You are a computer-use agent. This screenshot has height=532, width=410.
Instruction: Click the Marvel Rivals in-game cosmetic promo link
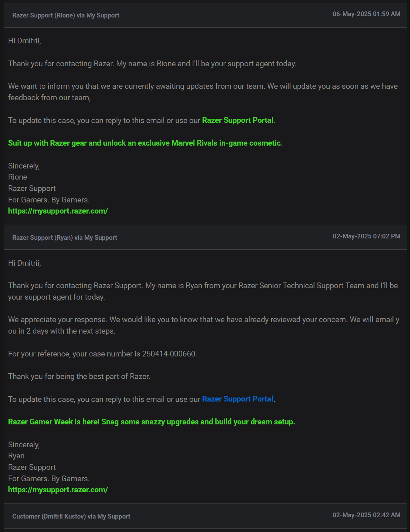pos(144,143)
